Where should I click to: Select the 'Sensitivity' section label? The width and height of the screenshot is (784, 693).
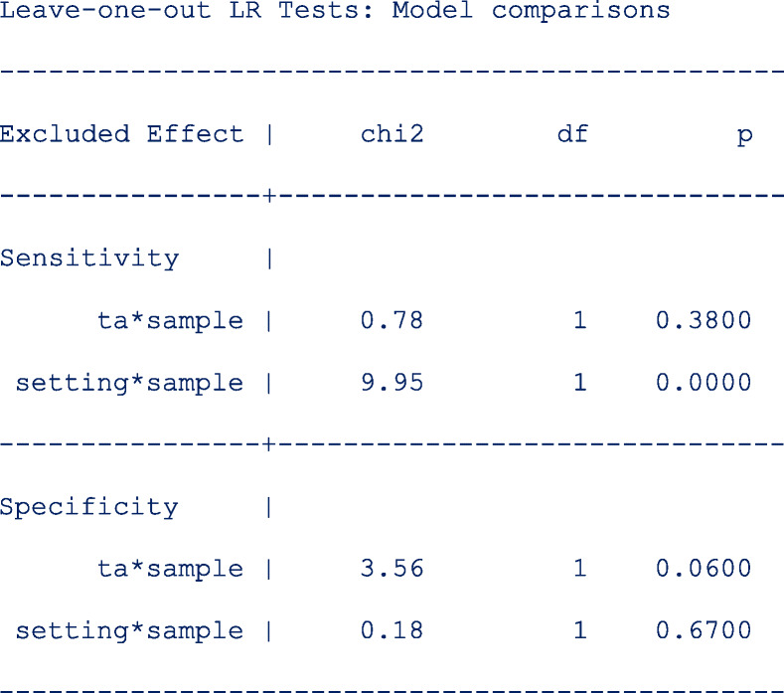pyautogui.click(x=89, y=259)
